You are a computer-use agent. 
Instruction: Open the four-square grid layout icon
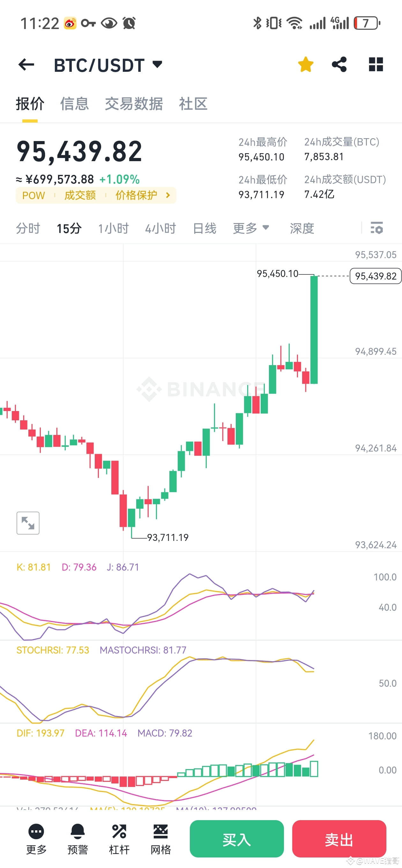click(376, 64)
